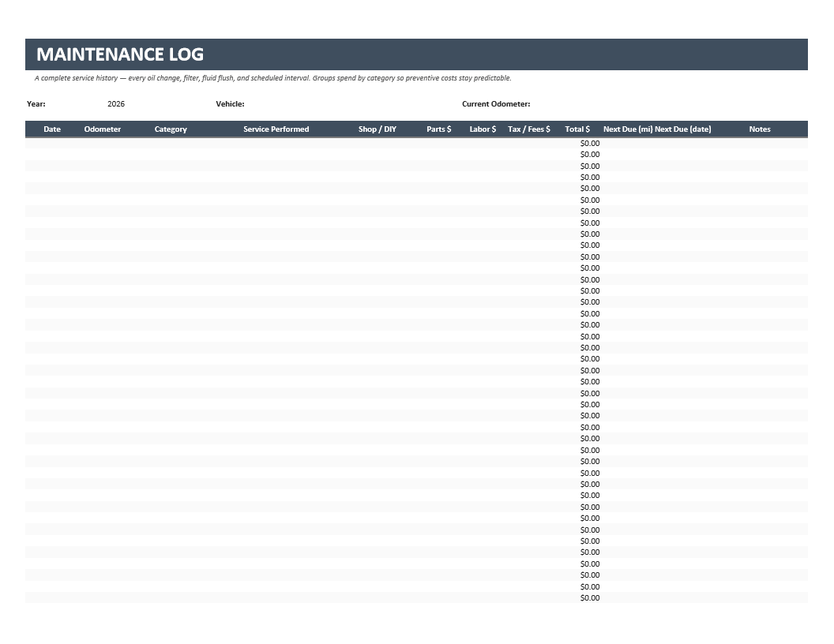
Task: Click the Parts $ column header
Action: pyautogui.click(x=439, y=129)
